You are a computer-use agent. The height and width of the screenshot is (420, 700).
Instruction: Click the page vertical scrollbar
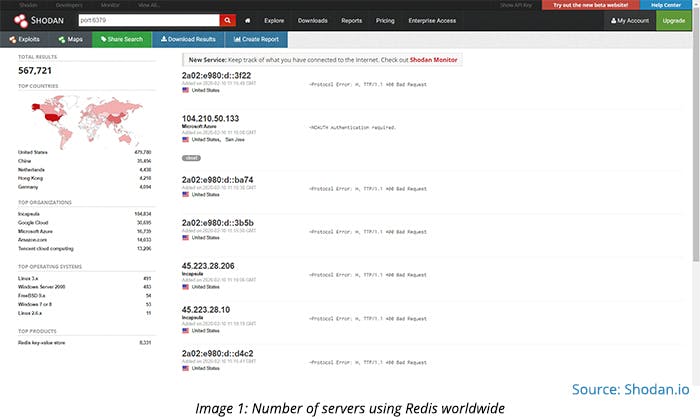point(696,134)
